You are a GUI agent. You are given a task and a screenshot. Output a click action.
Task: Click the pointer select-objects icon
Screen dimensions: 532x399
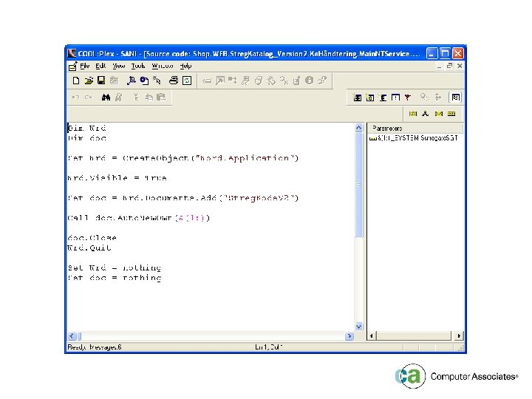coord(157,81)
